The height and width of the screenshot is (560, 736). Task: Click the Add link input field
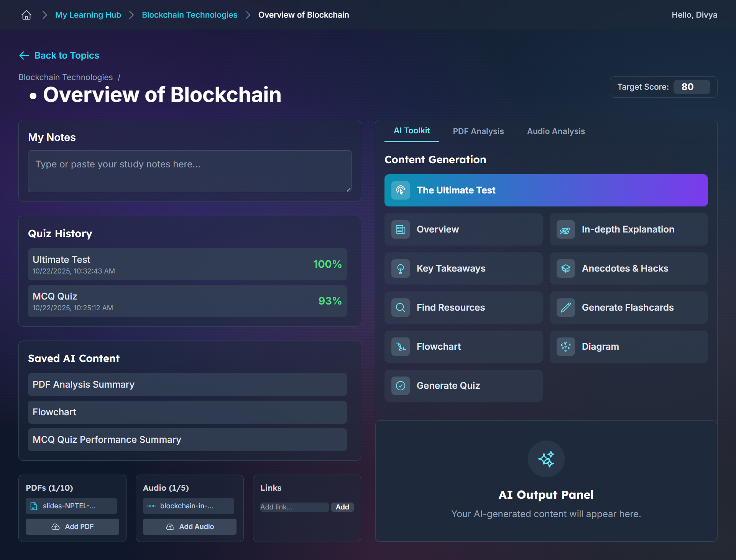tap(294, 507)
